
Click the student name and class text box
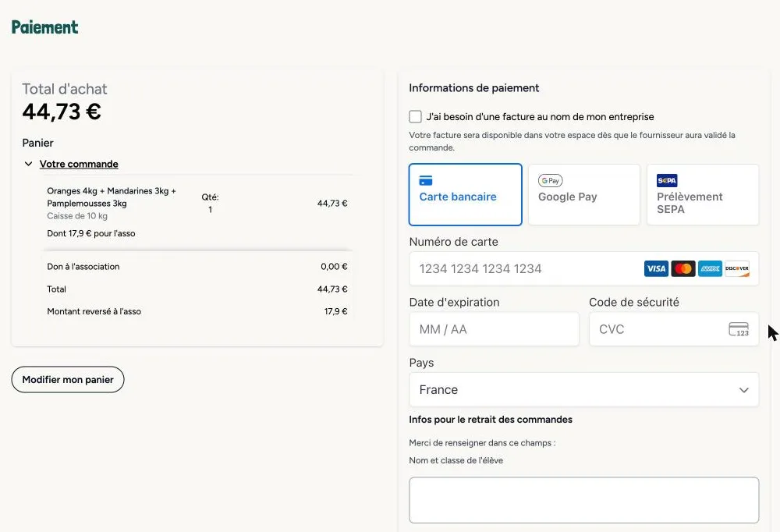tap(584, 500)
